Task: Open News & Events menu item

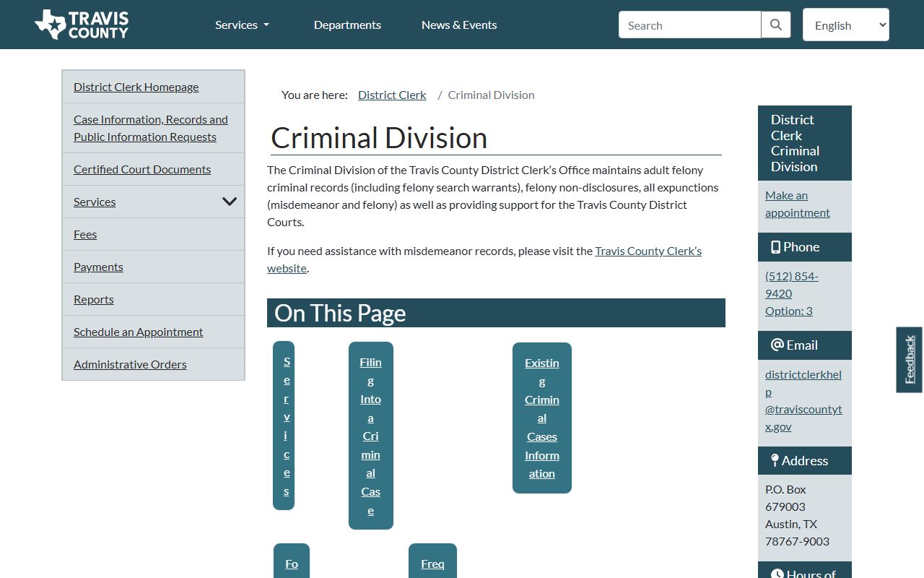Action: click(x=459, y=25)
